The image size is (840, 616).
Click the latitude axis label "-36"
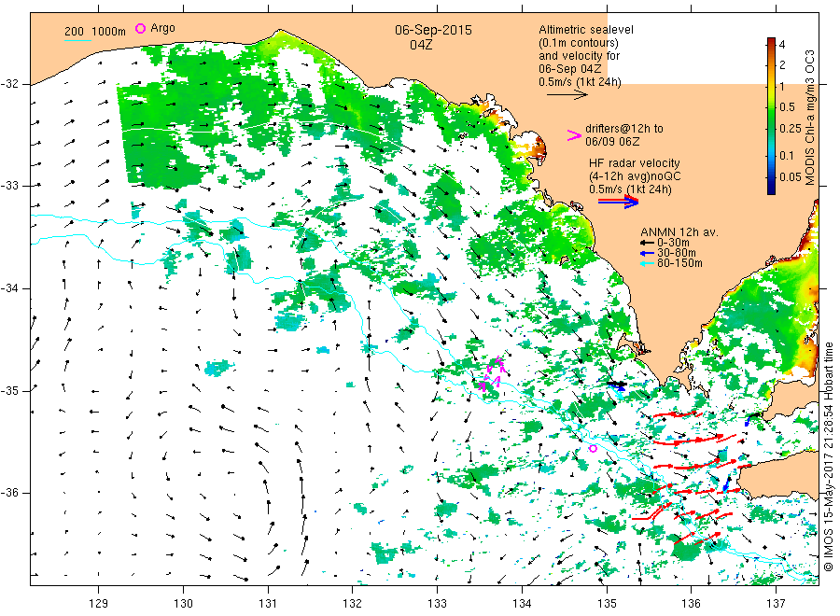point(9,493)
